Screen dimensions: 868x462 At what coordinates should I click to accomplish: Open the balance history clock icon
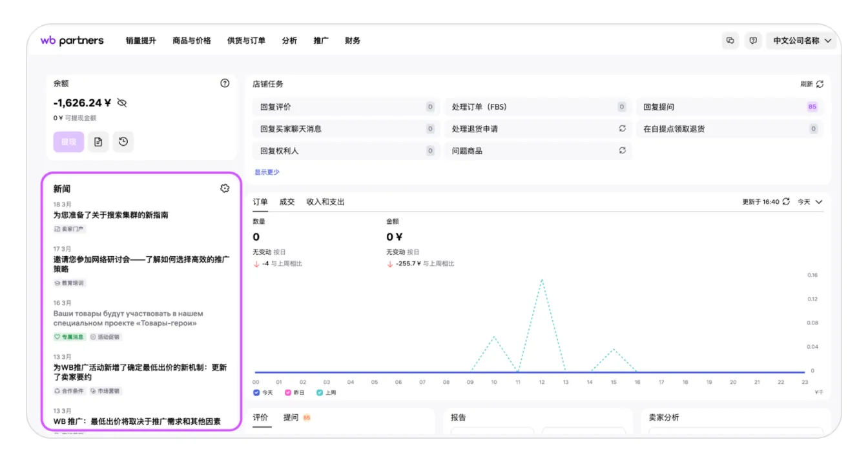tap(123, 142)
